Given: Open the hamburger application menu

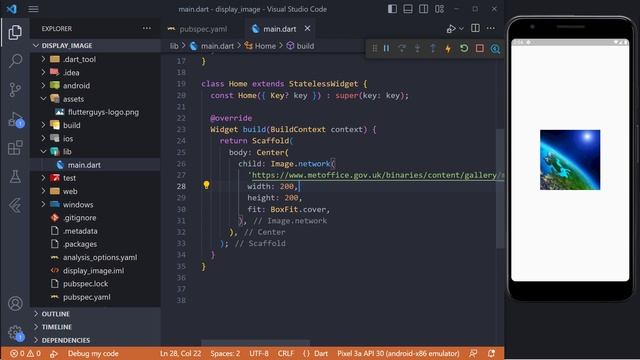Looking at the screenshot, I should point(33,9).
